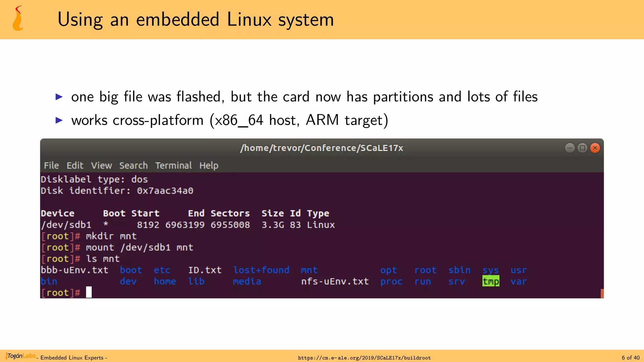Image resolution: width=644 pixels, height=362 pixels.
Task: Click the 'mount /dev/sdb1 mnt' command
Action: (140, 247)
